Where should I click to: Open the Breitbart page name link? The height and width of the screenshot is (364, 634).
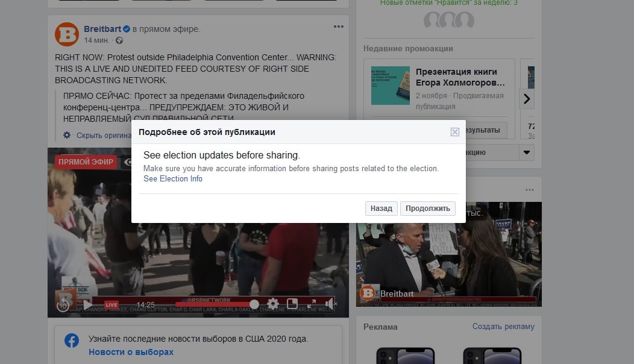tap(102, 29)
